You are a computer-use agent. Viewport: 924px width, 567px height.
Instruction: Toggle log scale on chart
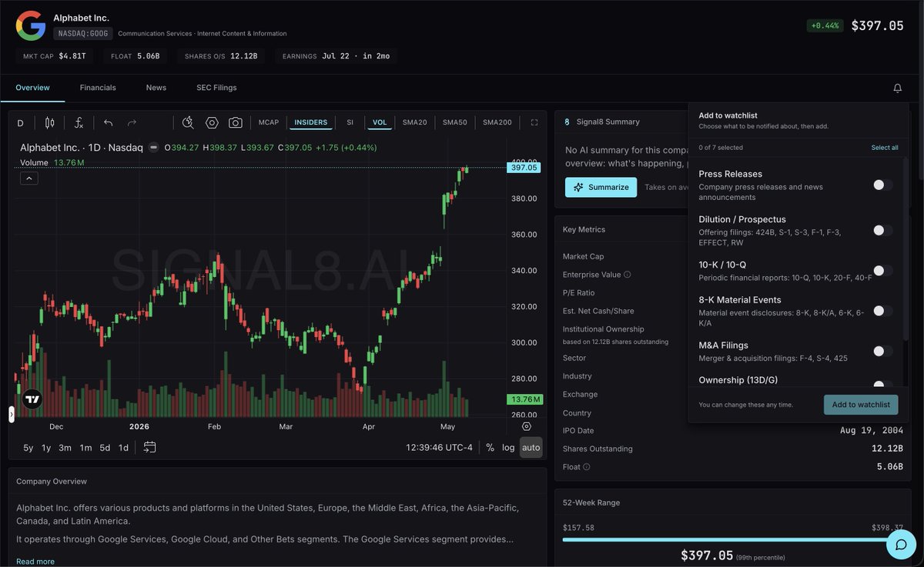pyautogui.click(x=508, y=447)
